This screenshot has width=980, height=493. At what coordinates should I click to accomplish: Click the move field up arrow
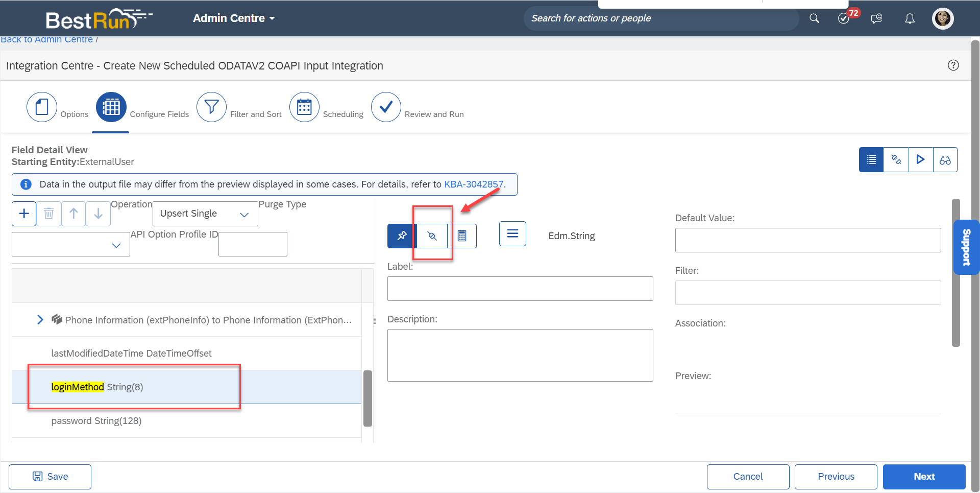pos(73,214)
